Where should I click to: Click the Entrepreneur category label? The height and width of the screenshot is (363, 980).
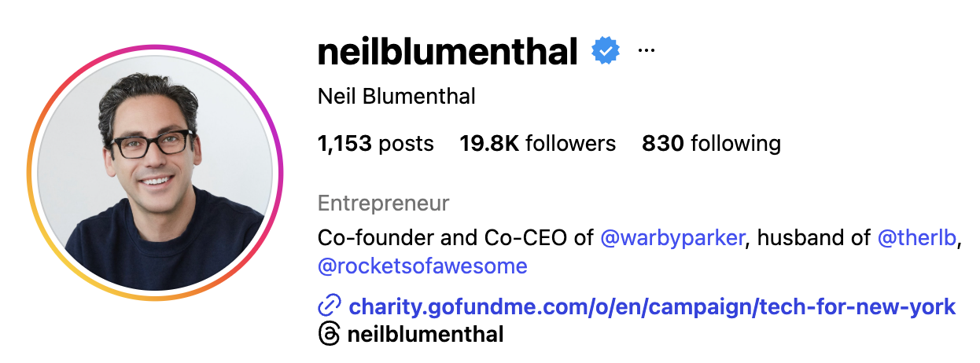[384, 203]
